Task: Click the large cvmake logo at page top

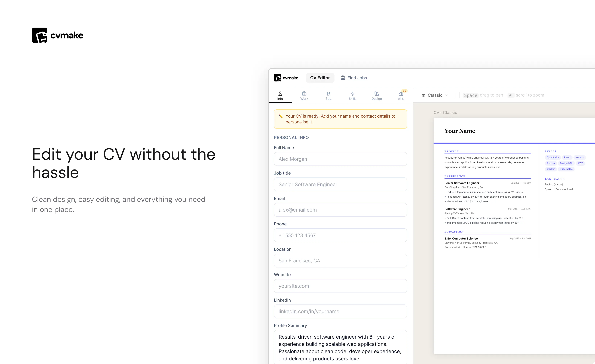Action: pos(58,35)
